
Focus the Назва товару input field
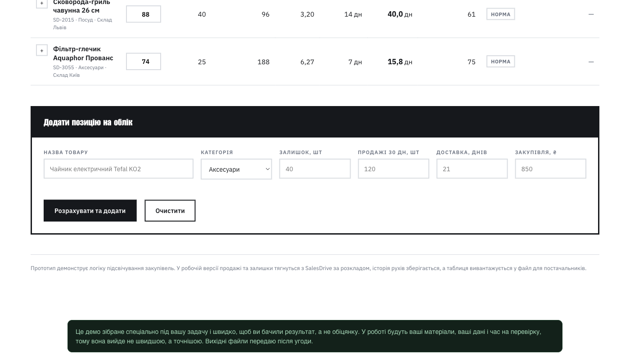click(118, 169)
